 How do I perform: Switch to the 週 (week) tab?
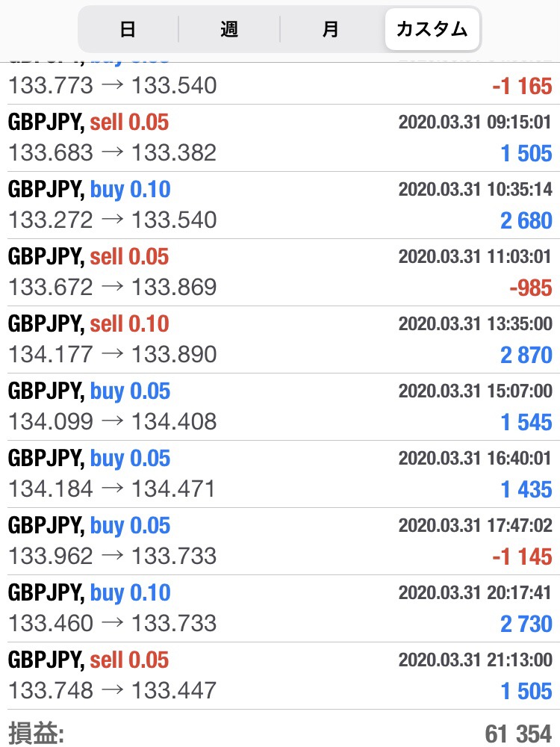click(x=229, y=29)
